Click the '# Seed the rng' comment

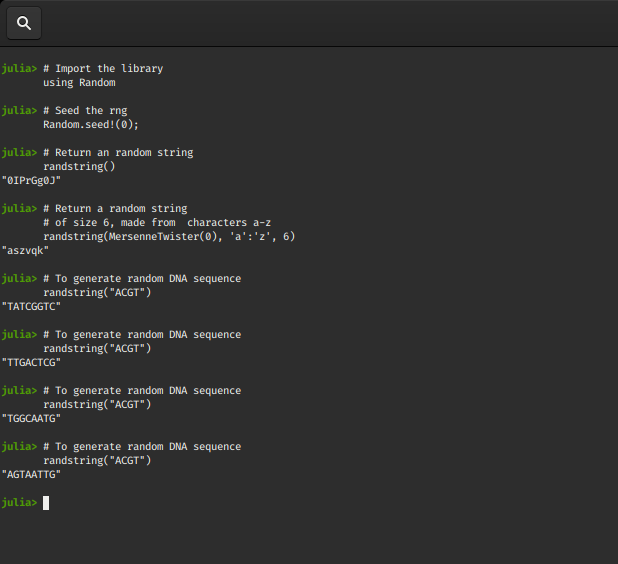[x=85, y=111]
